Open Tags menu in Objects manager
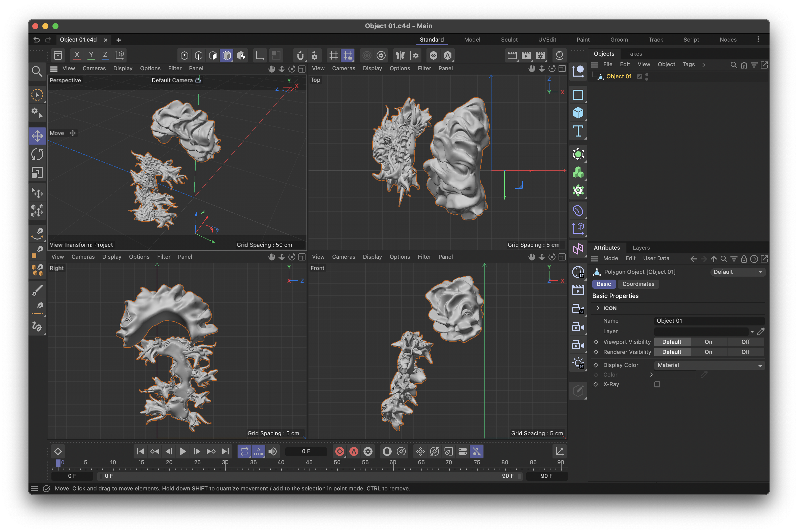This screenshot has height=532, width=798. (688, 64)
